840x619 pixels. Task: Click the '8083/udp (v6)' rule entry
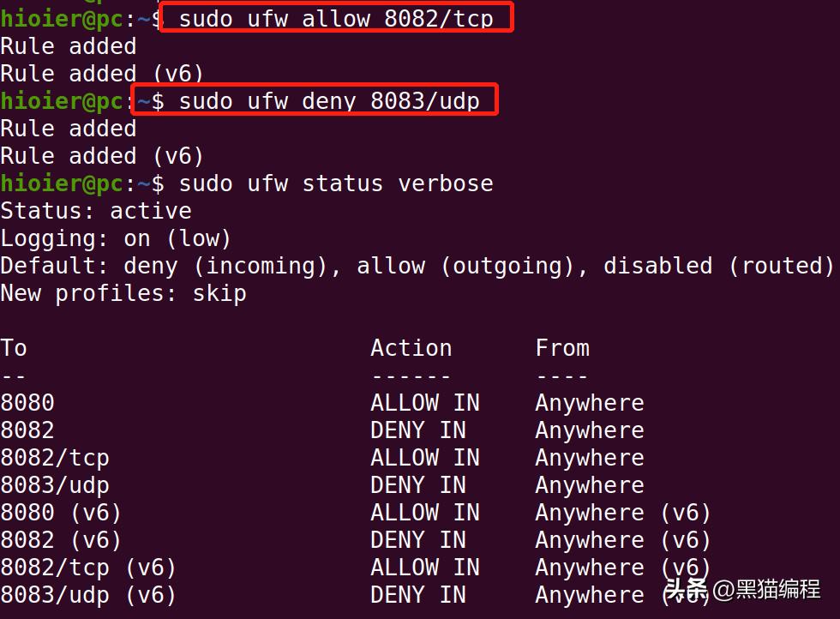88,595
